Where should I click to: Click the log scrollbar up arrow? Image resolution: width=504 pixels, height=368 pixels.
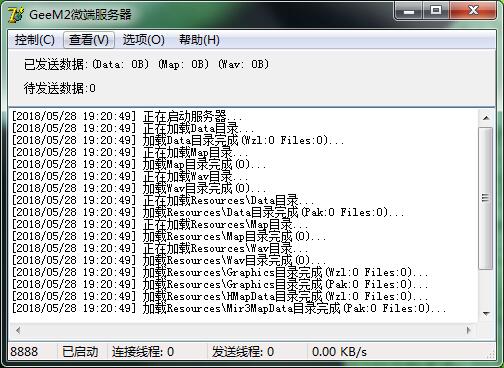pos(486,118)
